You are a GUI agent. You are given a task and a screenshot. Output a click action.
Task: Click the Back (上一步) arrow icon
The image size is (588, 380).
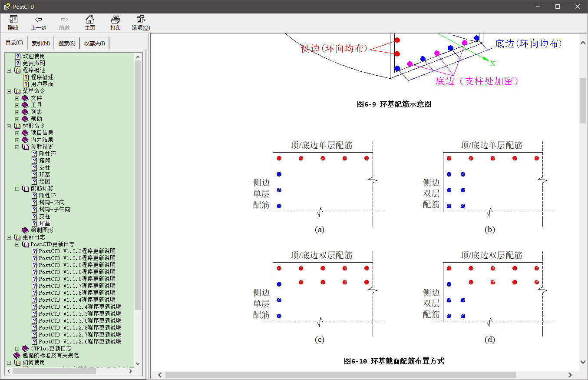point(38,20)
